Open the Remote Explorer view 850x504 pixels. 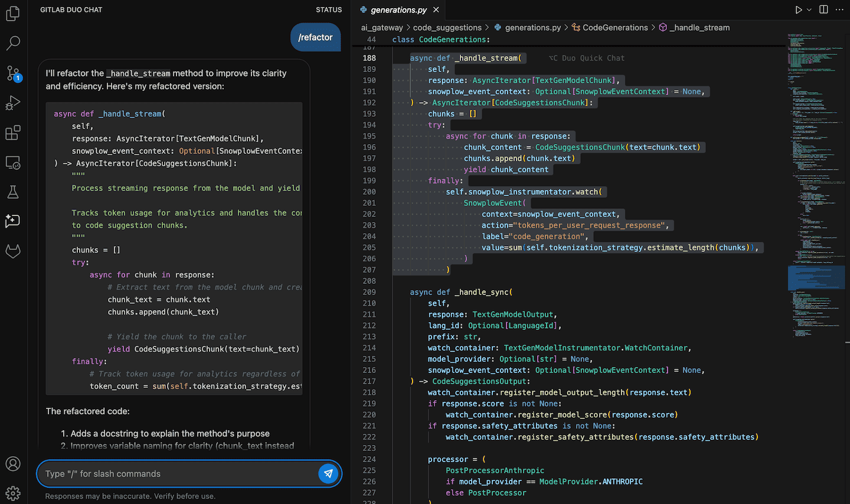click(13, 162)
